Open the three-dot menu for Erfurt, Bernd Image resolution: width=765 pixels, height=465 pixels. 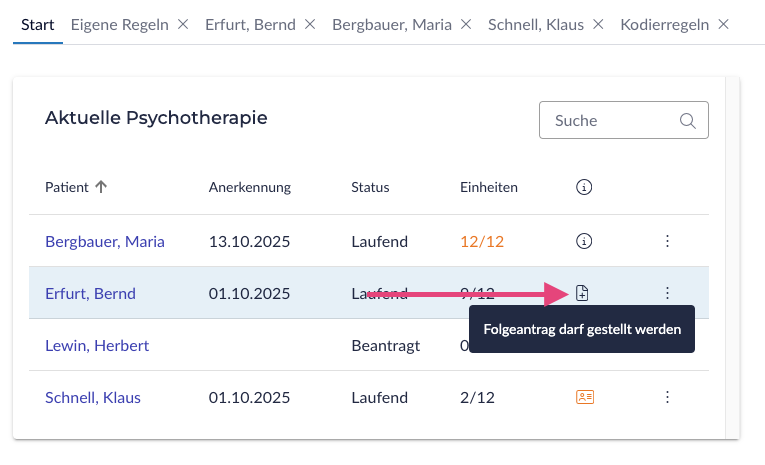[667, 293]
